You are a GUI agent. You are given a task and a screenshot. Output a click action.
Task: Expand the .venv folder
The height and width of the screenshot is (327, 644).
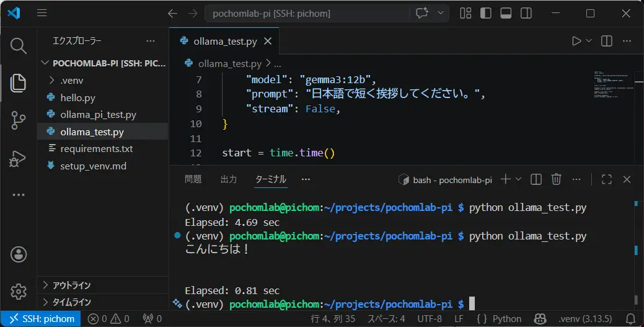pos(104,80)
